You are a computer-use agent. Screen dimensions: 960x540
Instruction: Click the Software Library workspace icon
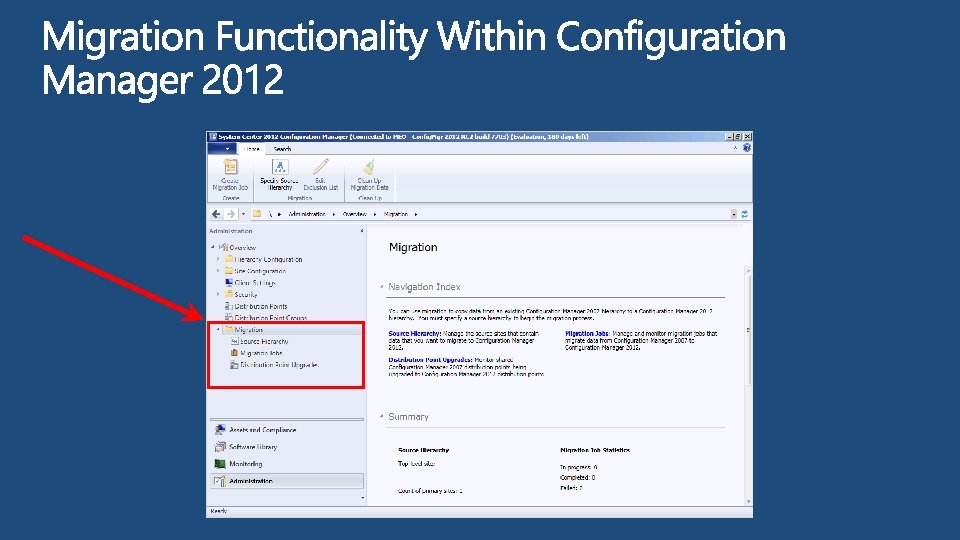coord(220,447)
